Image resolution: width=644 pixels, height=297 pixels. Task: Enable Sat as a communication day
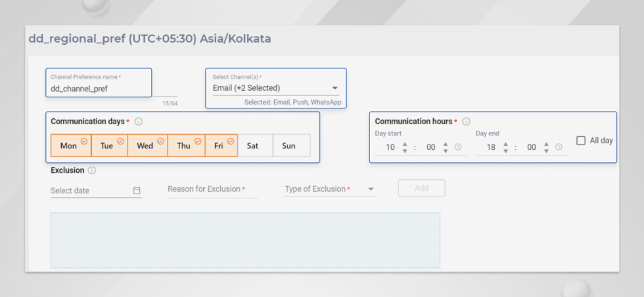click(x=256, y=145)
